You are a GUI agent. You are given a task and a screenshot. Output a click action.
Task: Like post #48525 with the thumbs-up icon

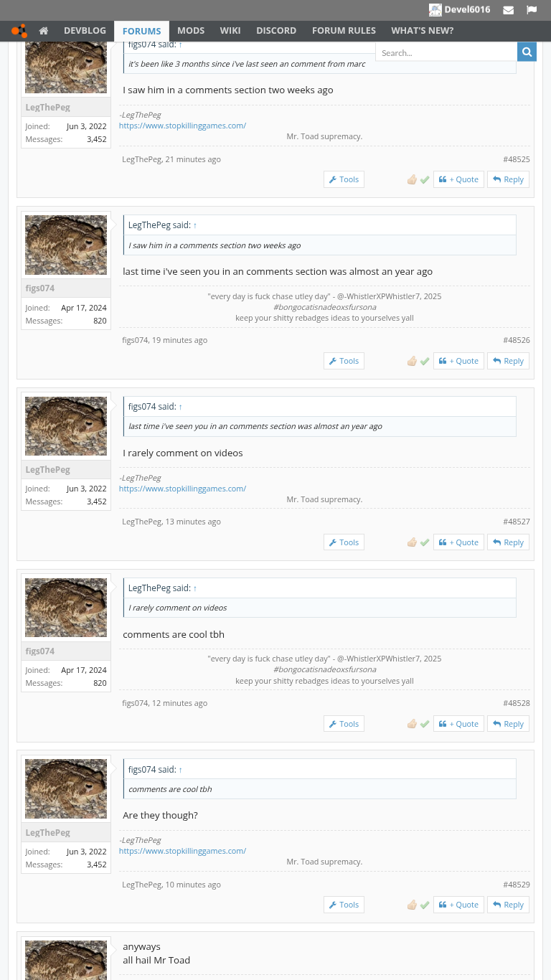[412, 179]
